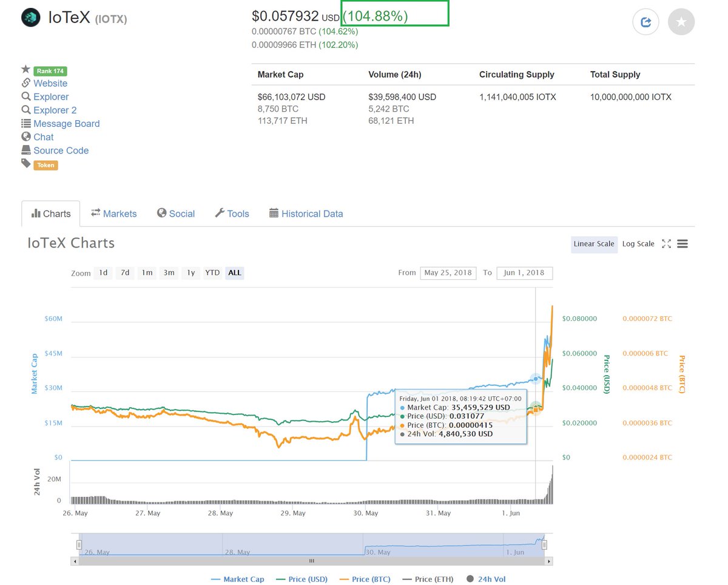The height and width of the screenshot is (585, 728).
Task: Set chart zoom to ALL
Action: (235, 273)
